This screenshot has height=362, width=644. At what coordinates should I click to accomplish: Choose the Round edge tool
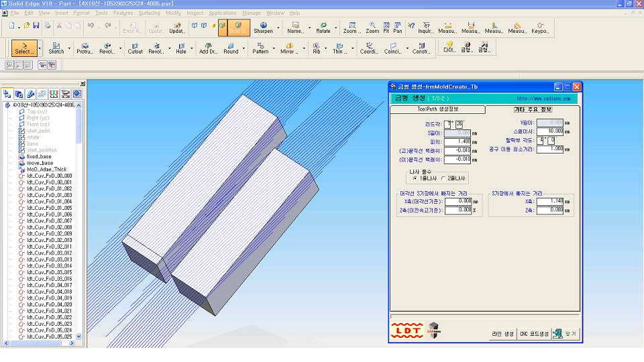pos(231,48)
